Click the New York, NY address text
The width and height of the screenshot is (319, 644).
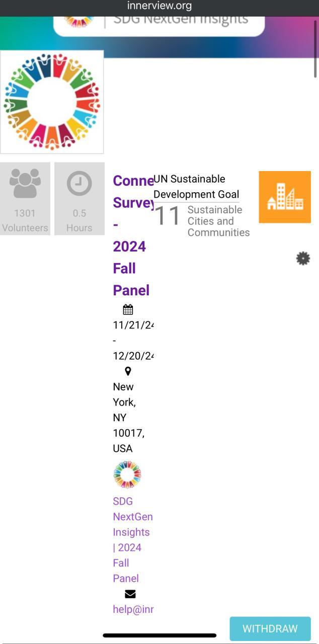pyautogui.click(x=129, y=418)
